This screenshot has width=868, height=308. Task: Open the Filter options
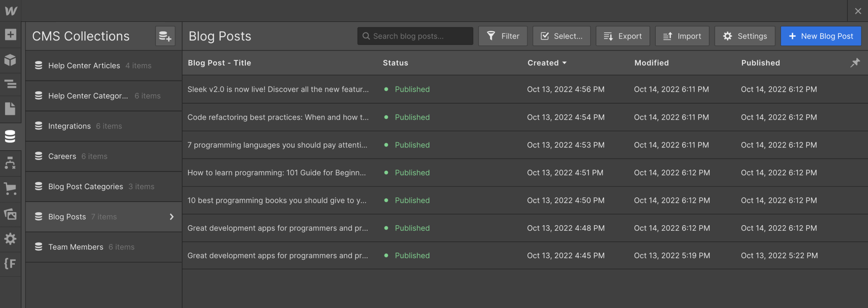[x=503, y=36]
